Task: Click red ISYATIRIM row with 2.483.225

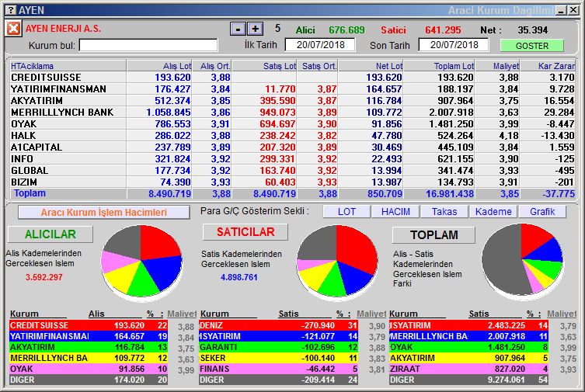Action: (x=468, y=325)
